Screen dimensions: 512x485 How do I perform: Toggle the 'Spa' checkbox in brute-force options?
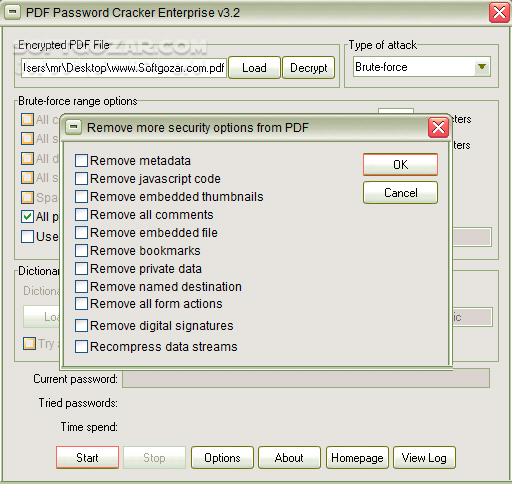click(27, 197)
